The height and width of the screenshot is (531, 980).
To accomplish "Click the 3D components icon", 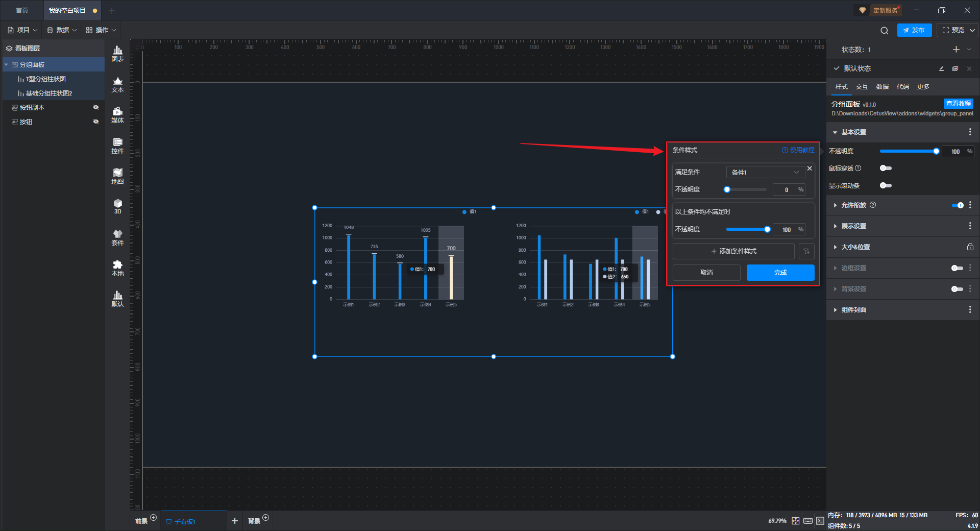I will [x=117, y=206].
